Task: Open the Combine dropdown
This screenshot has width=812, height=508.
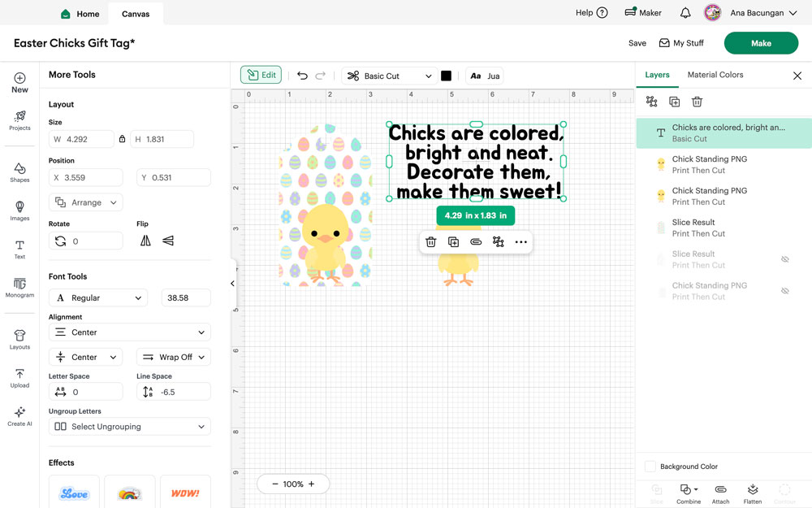Action: pos(689,494)
